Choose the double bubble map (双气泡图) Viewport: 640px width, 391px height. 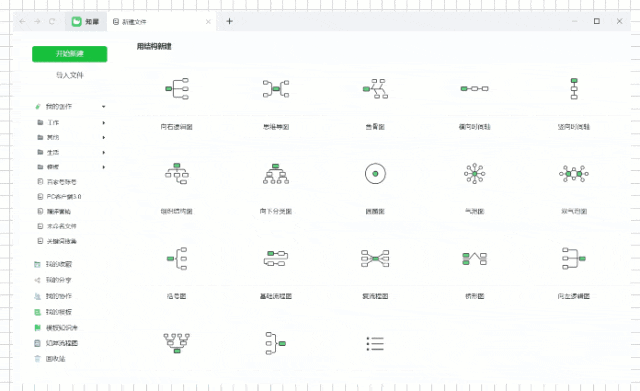(574, 173)
